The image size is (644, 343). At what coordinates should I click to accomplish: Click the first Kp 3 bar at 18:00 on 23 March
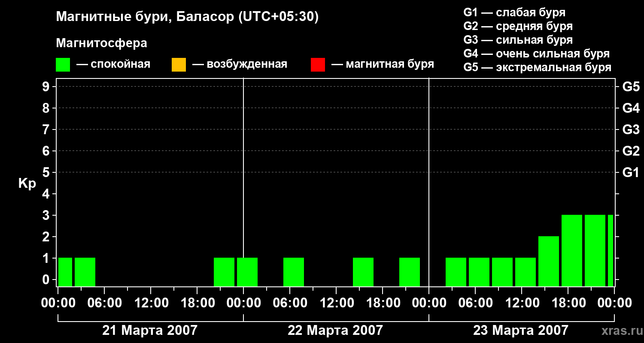coord(572,250)
